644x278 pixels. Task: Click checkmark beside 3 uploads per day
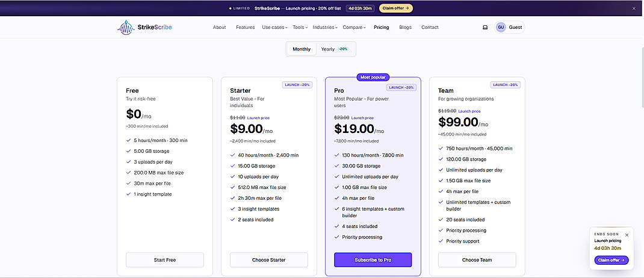click(x=129, y=162)
